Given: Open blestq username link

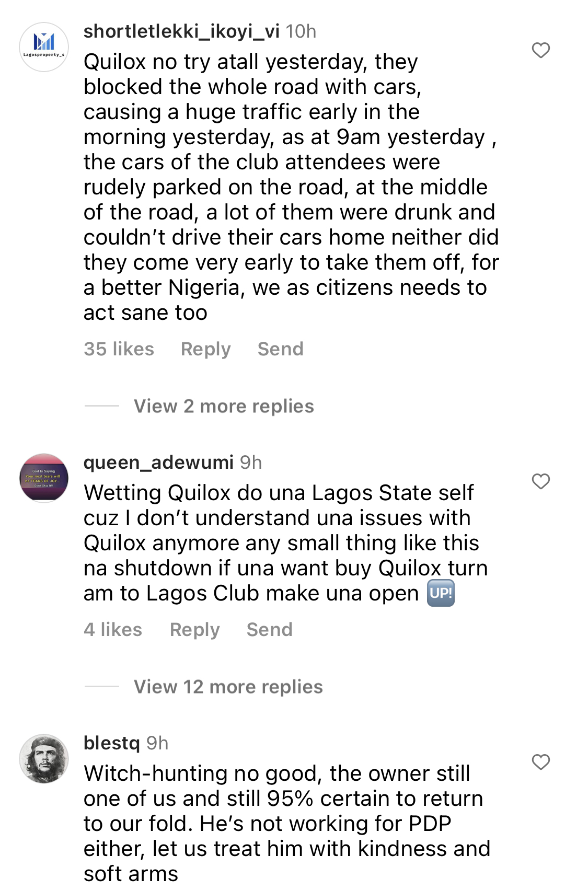Looking at the screenshot, I should (x=112, y=743).
